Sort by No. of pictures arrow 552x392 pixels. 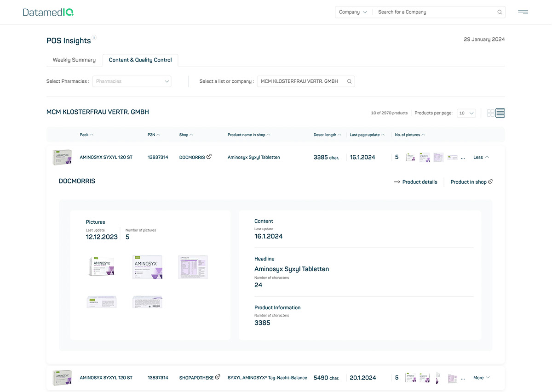click(423, 135)
